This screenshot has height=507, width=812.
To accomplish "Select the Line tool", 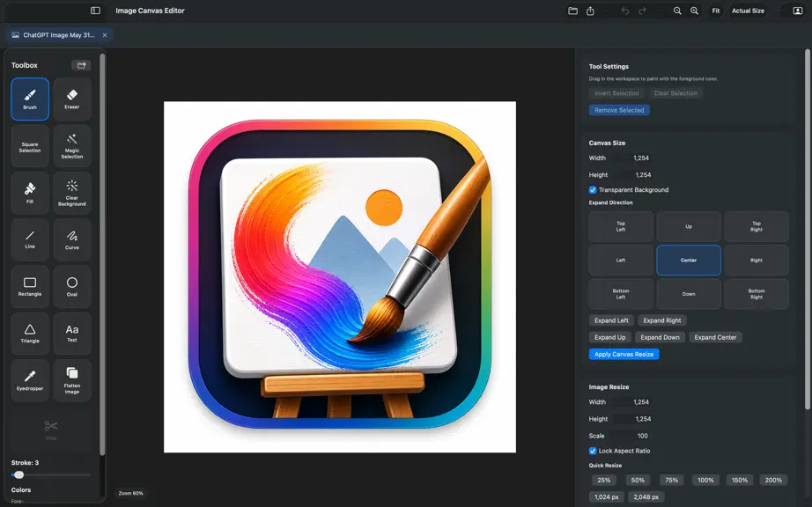I will 30,239.
